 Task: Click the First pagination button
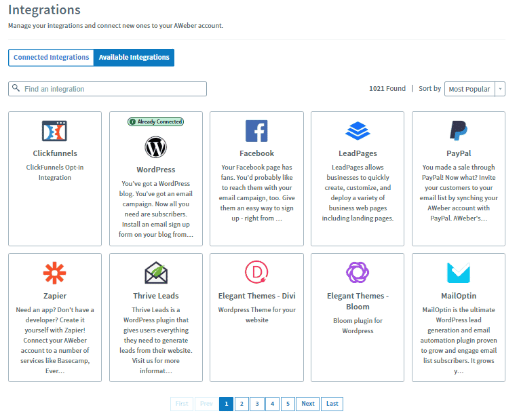point(182,404)
